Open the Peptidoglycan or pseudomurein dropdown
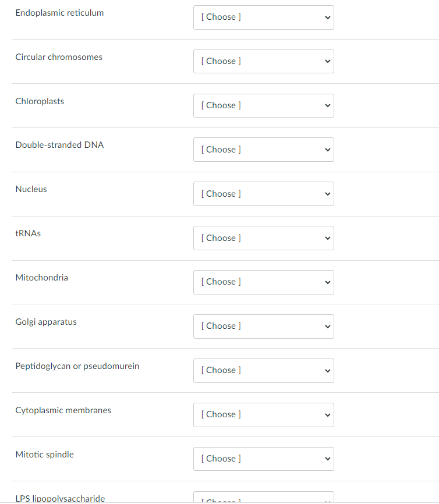Viewport: 439px width, 504px height. tap(263, 370)
